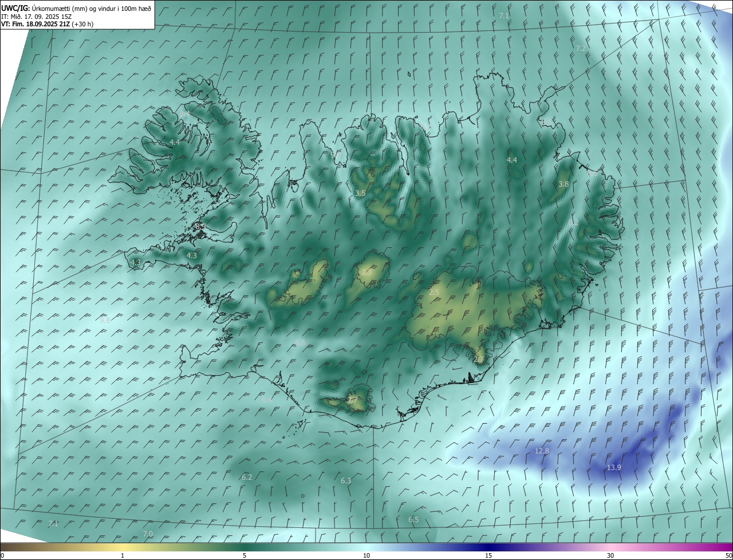The image size is (733, 560).
Task: Click the colorbar tick label 30
Action: [610, 555]
